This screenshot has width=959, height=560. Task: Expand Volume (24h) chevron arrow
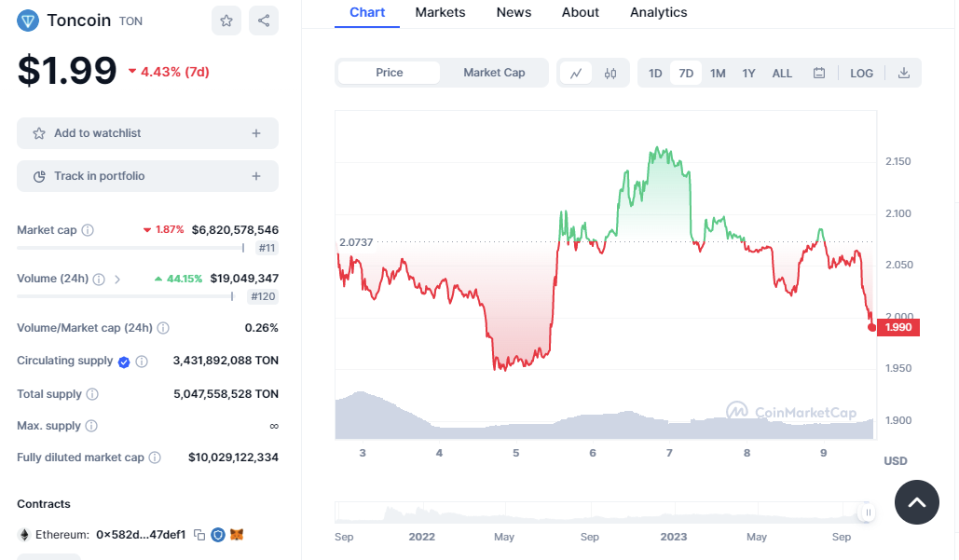pyautogui.click(x=117, y=279)
